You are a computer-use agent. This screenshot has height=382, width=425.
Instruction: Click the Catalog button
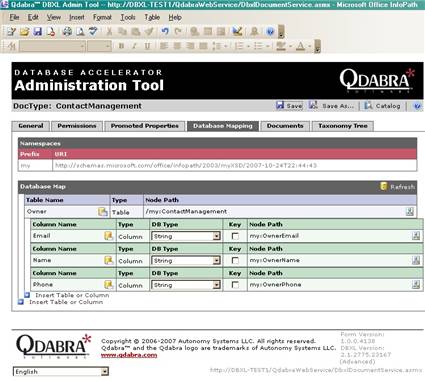point(383,106)
